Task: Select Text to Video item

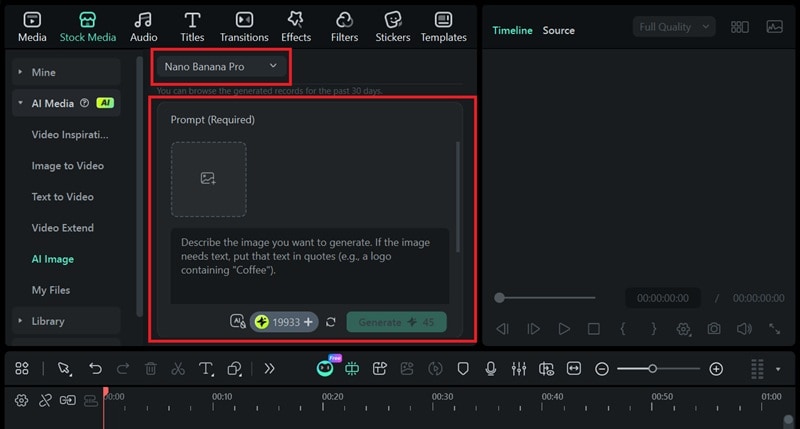Action: (x=62, y=197)
